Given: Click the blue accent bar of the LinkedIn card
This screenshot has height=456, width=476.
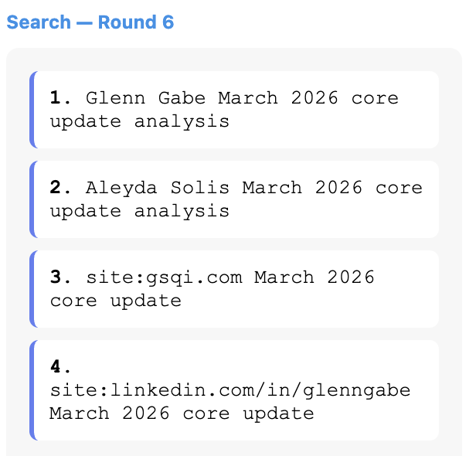Looking at the screenshot, I should point(32,390).
